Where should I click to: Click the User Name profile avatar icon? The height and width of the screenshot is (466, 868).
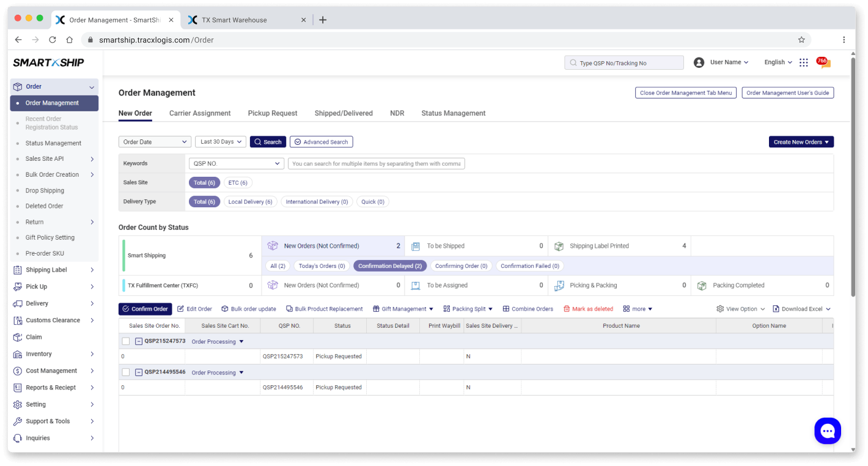point(699,62)
